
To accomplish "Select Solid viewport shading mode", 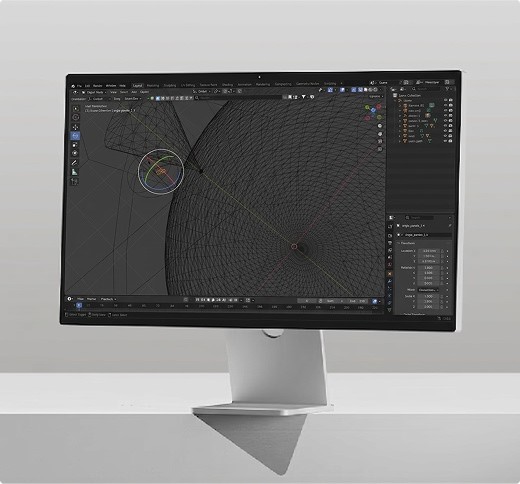I will (x=366, y=89).
